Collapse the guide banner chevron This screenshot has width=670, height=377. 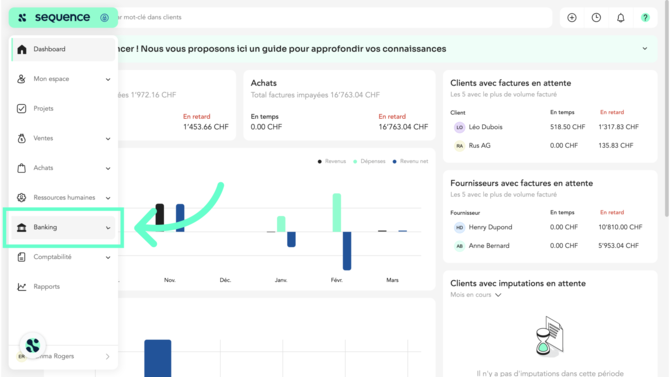[x=645, y=49]
